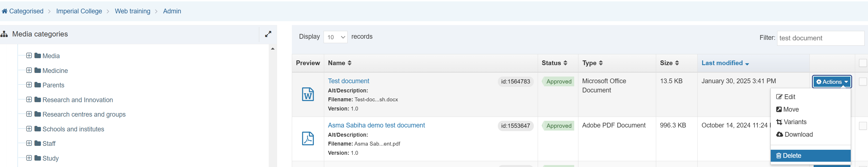Click the Filter text input field

point(820,38)
